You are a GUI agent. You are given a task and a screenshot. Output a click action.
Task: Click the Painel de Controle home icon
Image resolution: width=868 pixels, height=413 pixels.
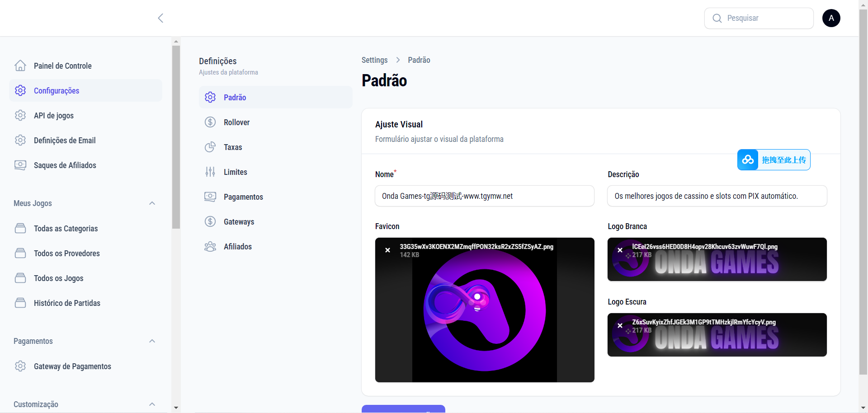(20, 66)
